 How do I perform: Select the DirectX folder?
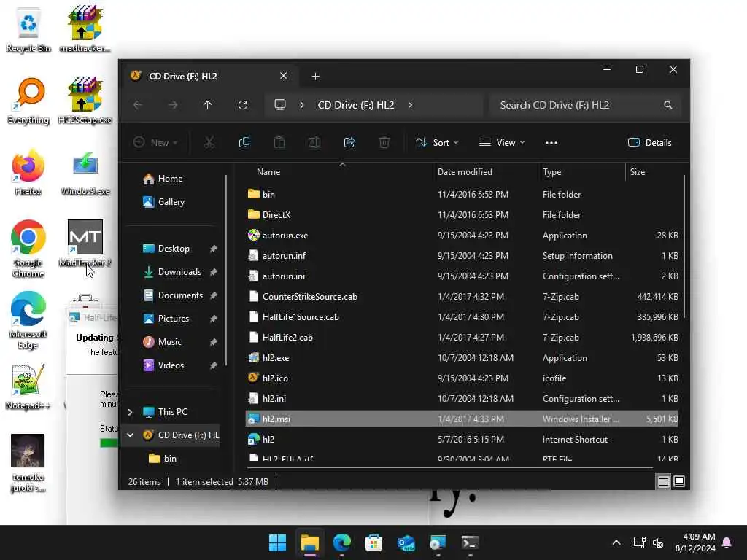(462, 215)
